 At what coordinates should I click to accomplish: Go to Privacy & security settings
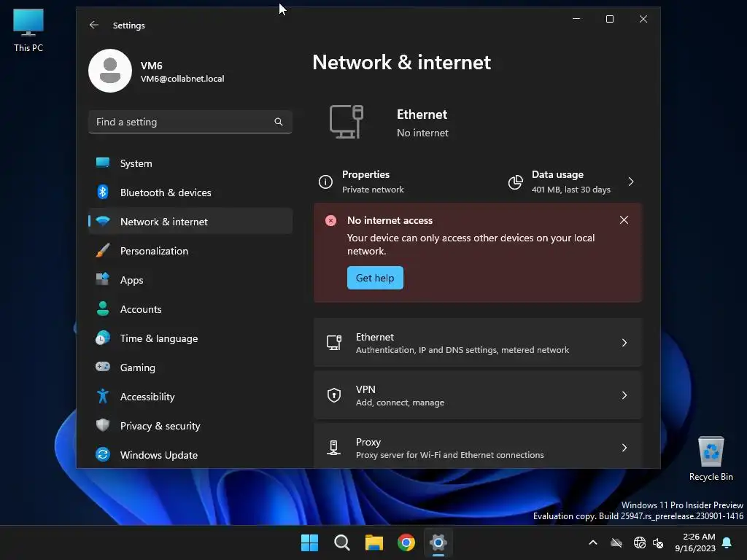click(x=190, y=426)
